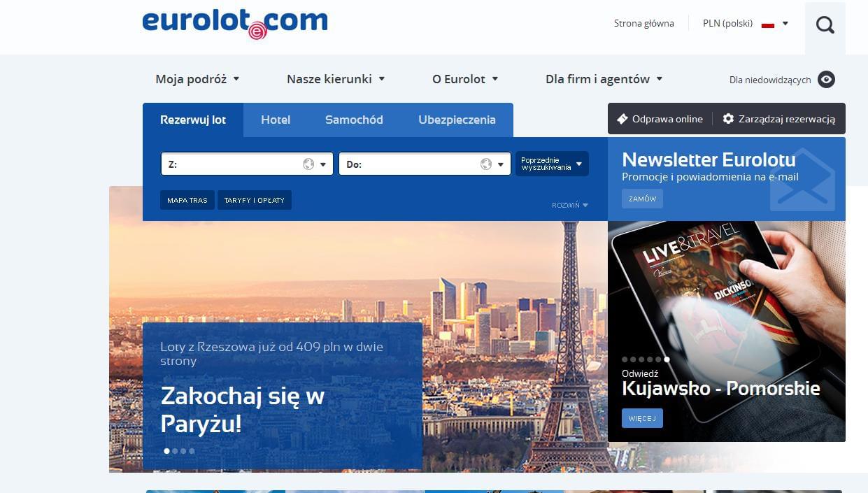
Task: Switch to the Hotel tab
Action: [x=276, y=120]
